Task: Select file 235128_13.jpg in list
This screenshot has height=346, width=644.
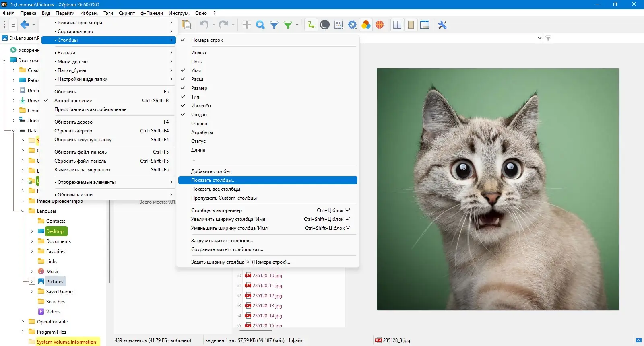Action: pyautogui.click(x=267, y=306)
